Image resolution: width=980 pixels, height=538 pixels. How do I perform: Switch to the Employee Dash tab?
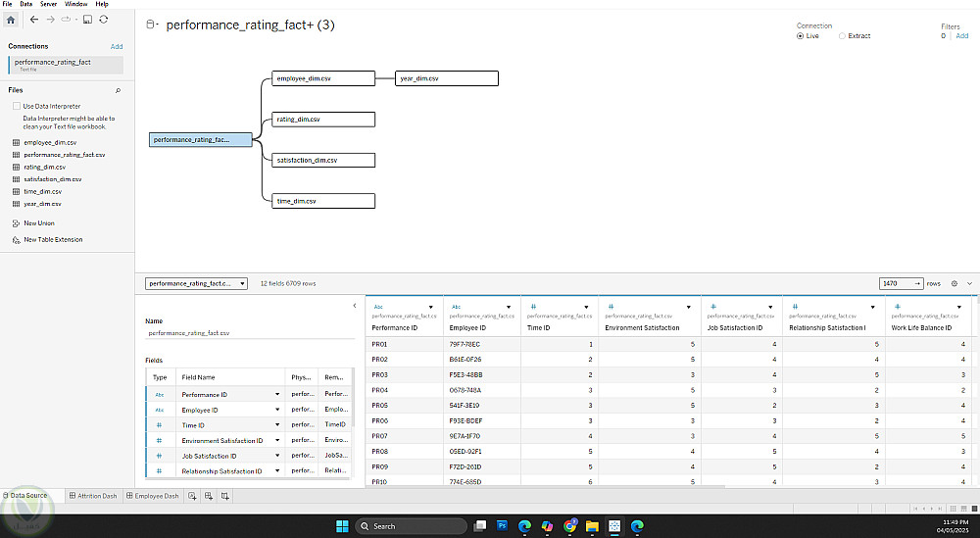(x=153, y=496)
